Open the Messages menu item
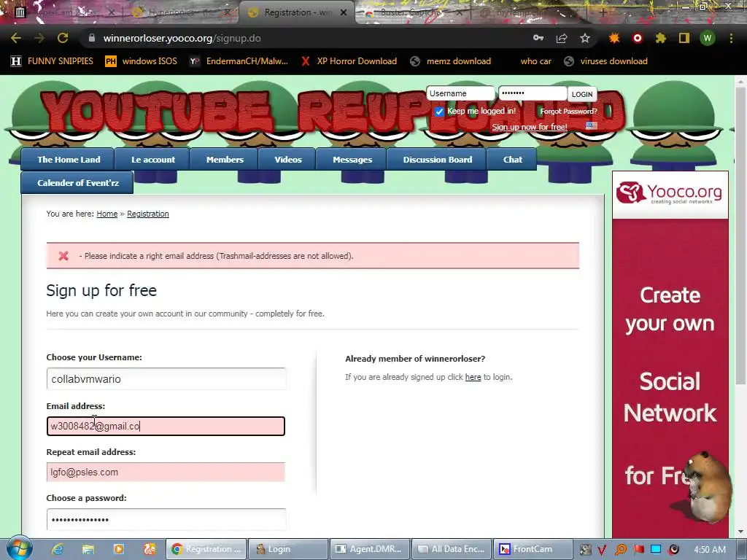This screenshot has height=560, width=747. [352, 160]
